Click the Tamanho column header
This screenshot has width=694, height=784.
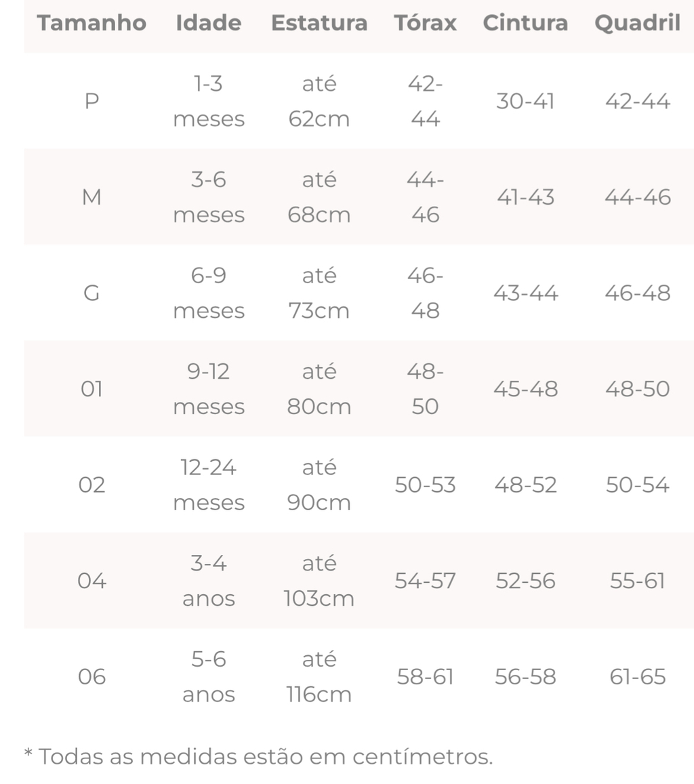(91, 23)
